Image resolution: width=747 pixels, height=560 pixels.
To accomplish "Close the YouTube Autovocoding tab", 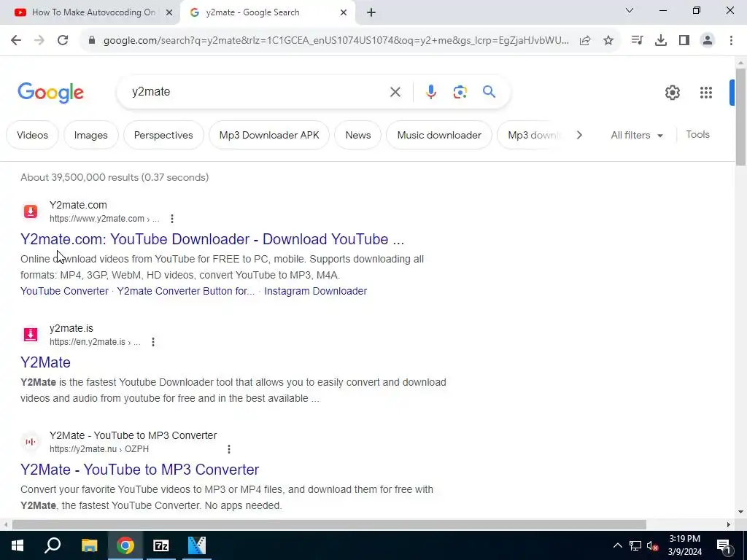I will (169, 13).
